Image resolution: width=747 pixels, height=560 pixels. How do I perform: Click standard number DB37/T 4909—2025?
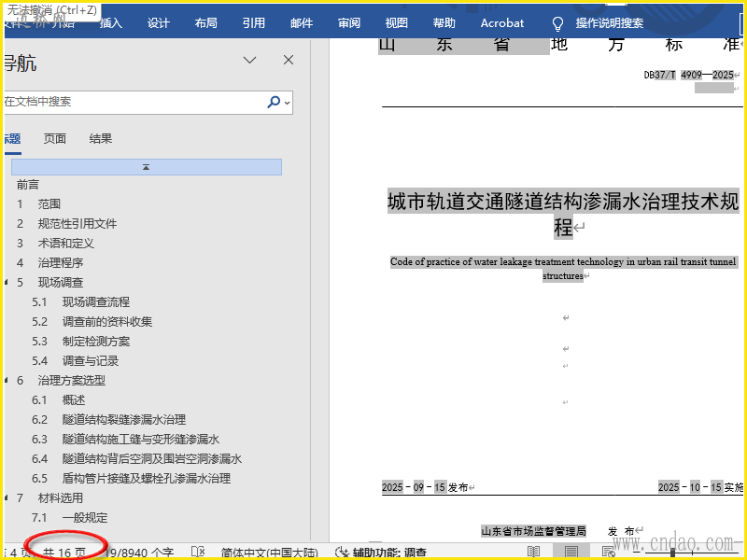click(x=688, y=75)
